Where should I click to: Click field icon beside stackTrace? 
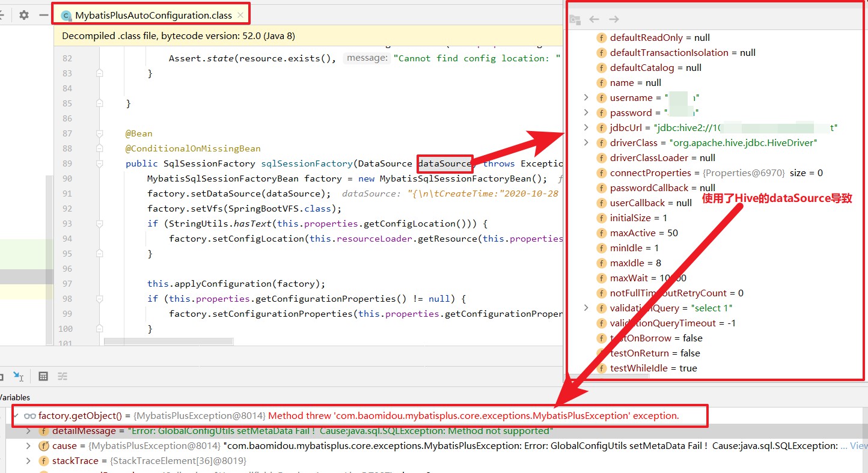coord(43,461)
